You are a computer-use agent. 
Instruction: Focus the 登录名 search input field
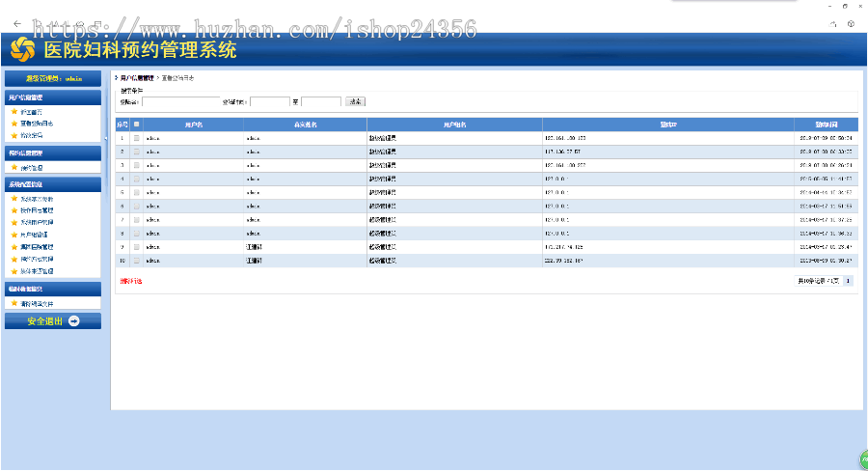click(x=181, y=102)
